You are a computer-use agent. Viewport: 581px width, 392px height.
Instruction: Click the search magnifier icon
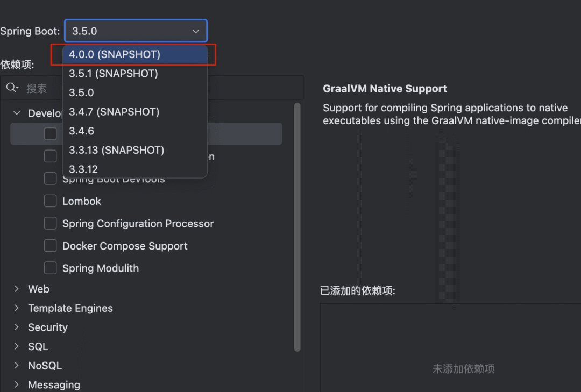12,87
